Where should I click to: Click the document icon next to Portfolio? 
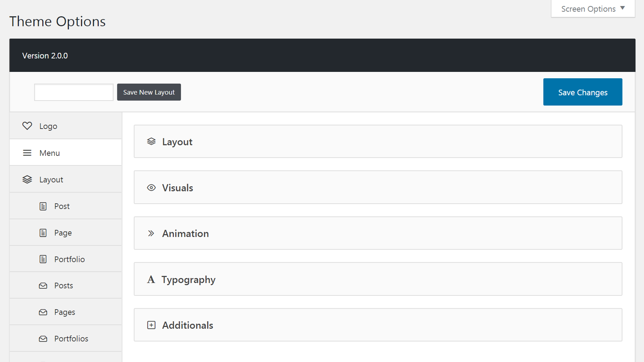pyautogui.click(x=43, y=259)
